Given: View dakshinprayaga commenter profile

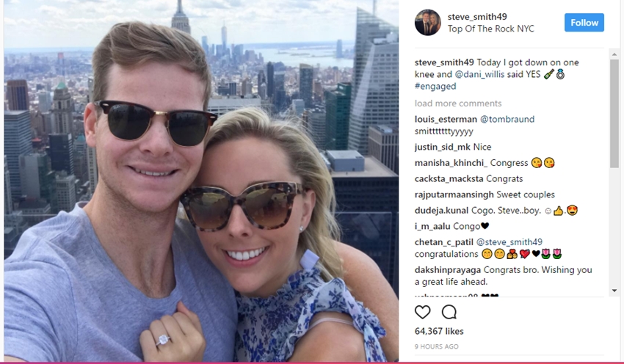Looking at the screenshot, I should (448, 270).
